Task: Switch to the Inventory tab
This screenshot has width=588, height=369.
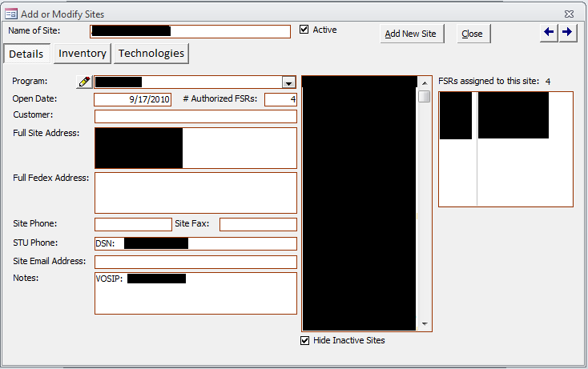Action: (x=83, y=54)
